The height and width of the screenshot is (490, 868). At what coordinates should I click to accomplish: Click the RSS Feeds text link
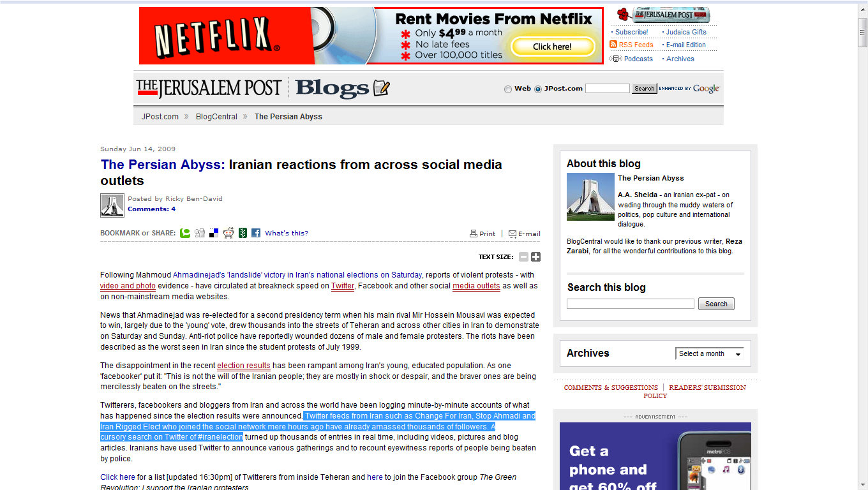tap(636, 45)
